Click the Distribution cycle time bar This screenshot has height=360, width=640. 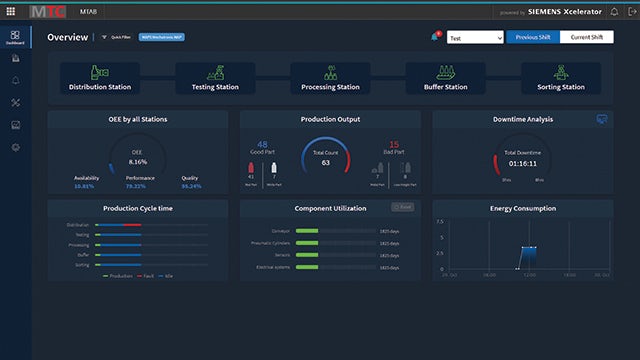coord(151,225)
